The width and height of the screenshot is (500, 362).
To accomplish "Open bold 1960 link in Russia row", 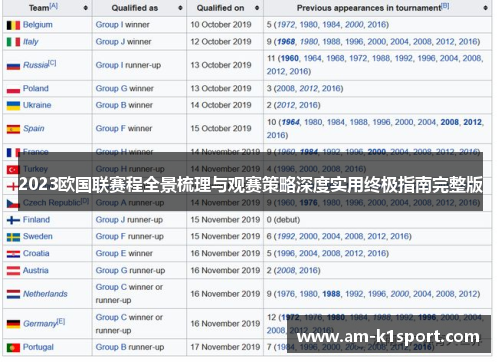I will pyautogui.click(x=289, y=58).
